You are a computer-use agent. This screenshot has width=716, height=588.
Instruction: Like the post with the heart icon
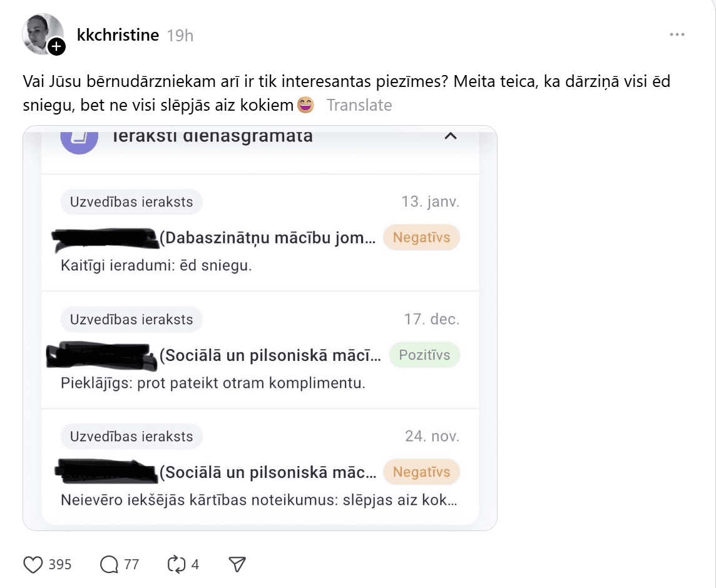(x=33, y=565)
